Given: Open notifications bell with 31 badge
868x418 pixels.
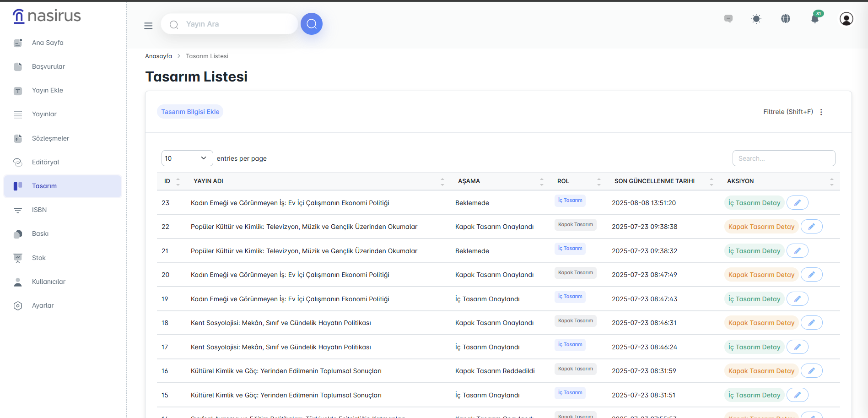Looking at the screenshot, I should click(x=815, y=19).
